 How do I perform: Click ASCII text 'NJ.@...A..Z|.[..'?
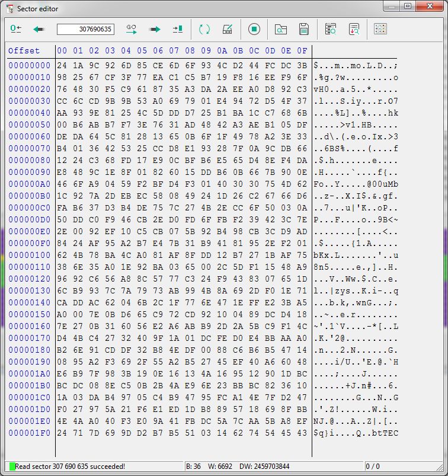tap(356, 421)
